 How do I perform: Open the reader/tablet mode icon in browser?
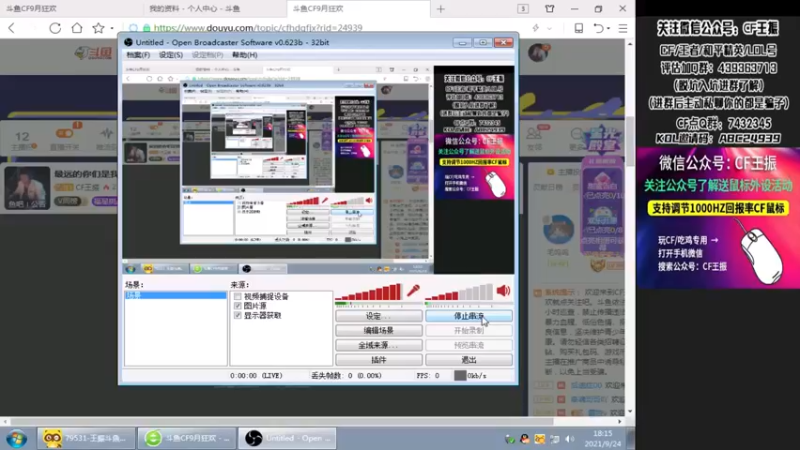tap(579, 28)
